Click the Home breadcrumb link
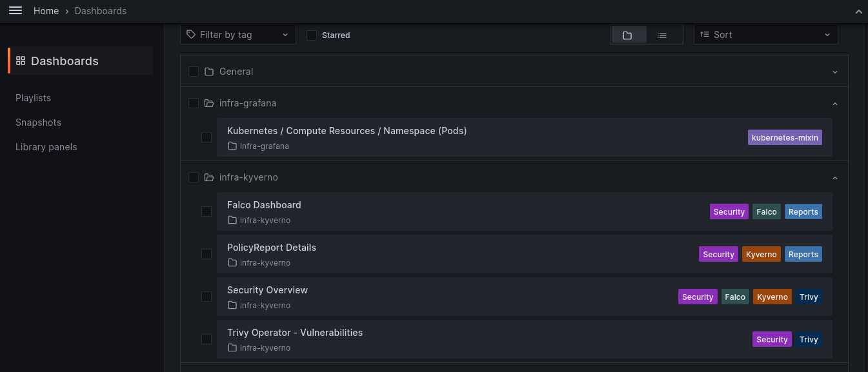Viewport: 868px width, 372px height. [46, 10]
